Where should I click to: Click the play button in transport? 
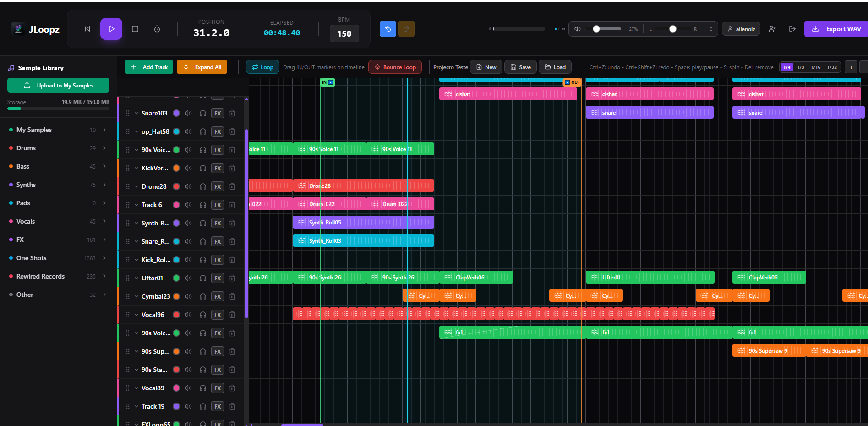[x=111, y=29]
